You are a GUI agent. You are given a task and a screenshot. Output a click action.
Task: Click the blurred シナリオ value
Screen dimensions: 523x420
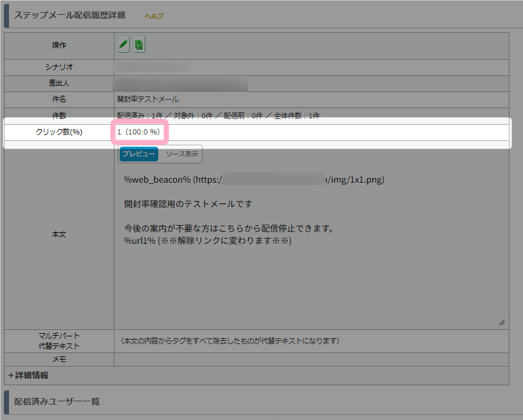click(x=151, y=67)
